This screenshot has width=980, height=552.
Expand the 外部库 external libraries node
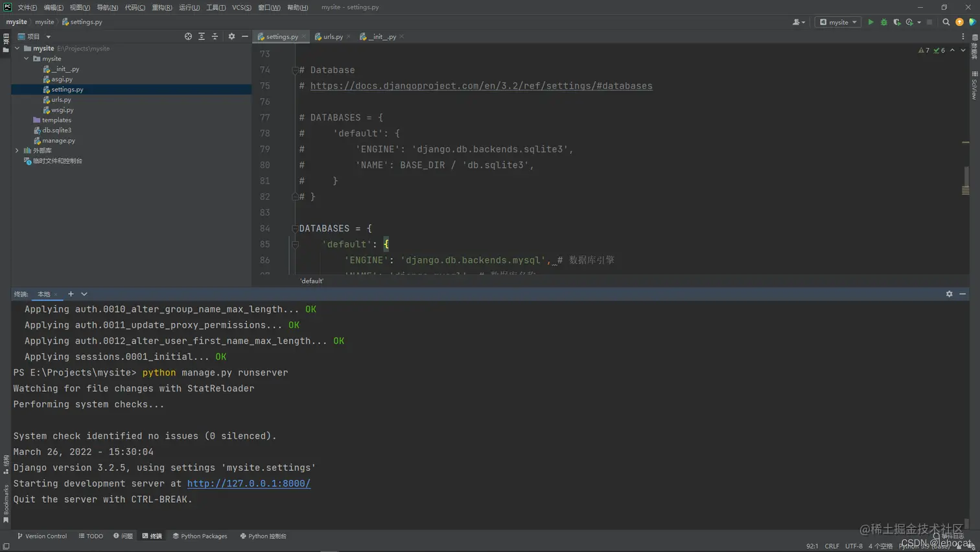click(x=17, y=150)
